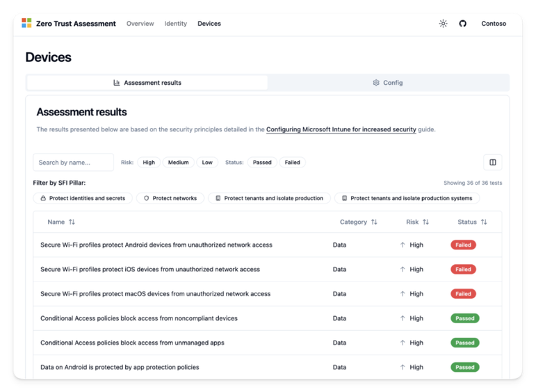Toggle the light/dark theme sun icon

coord(443,24)
